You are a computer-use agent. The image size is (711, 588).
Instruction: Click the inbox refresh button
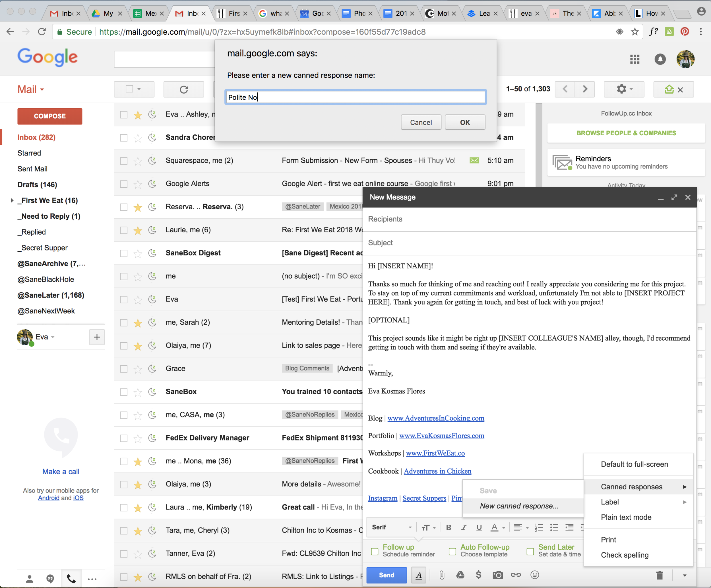184,89
